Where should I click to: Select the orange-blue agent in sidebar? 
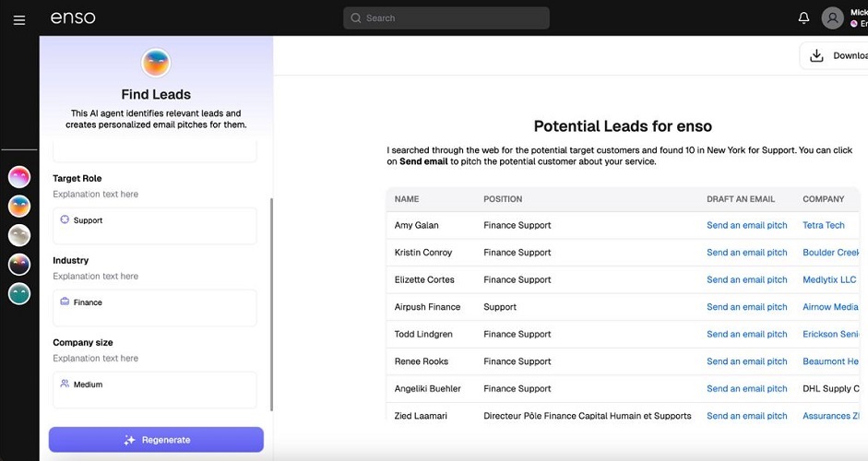[18, 206]
